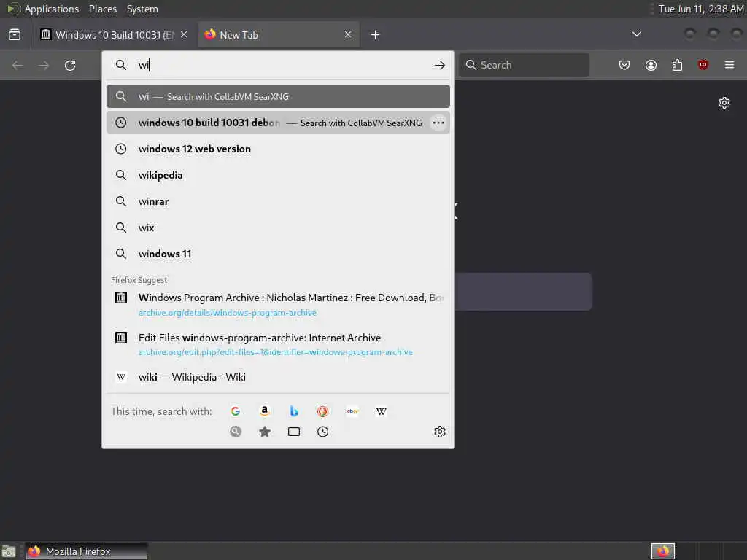Search this time with CollabVM SearXNG icon
Screen dimensions: 747x560
(236, 432)
